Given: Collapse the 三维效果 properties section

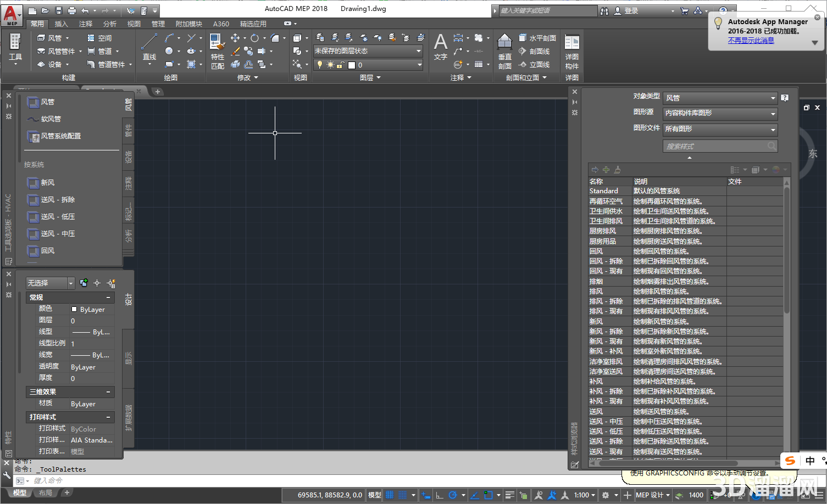Looking at the screenshot, I should (x=108, y=392).
